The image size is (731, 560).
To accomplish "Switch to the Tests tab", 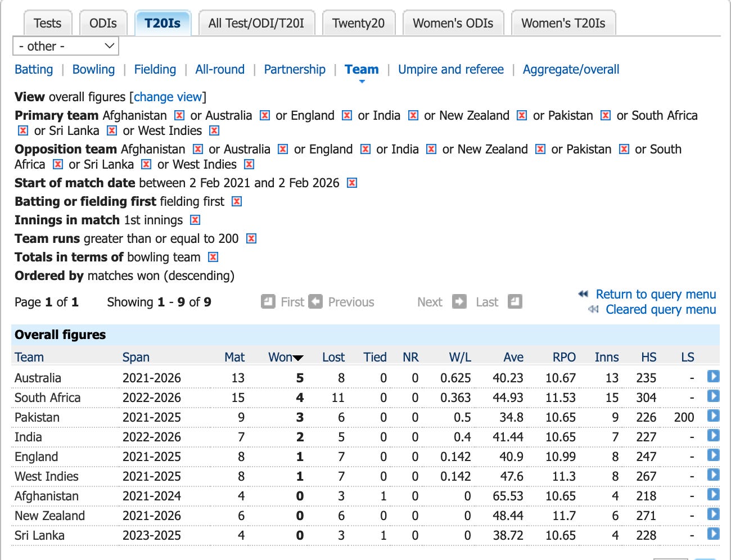I will pyautogui.click(x=47, y=23).
